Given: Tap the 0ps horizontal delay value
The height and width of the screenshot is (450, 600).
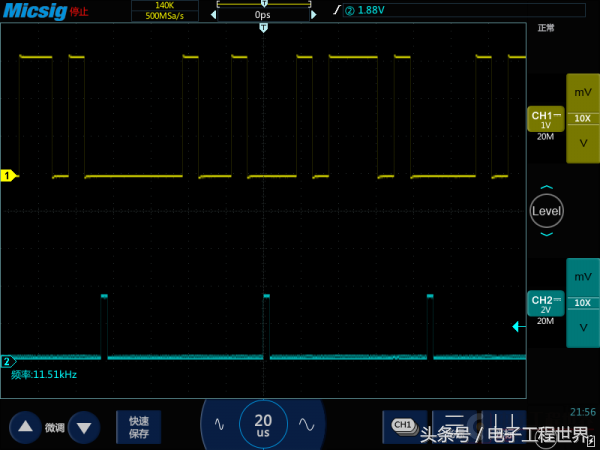Looking at the screenshot, I should (x=263, y=15).
